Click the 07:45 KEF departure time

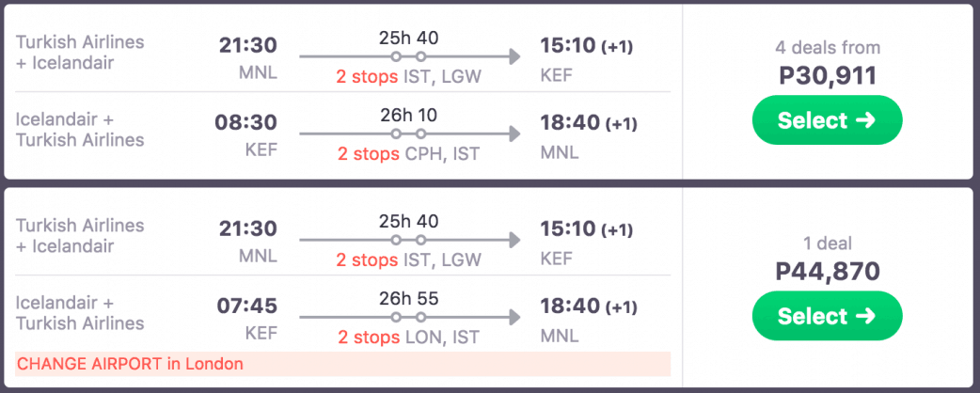(x=248, y=307)
